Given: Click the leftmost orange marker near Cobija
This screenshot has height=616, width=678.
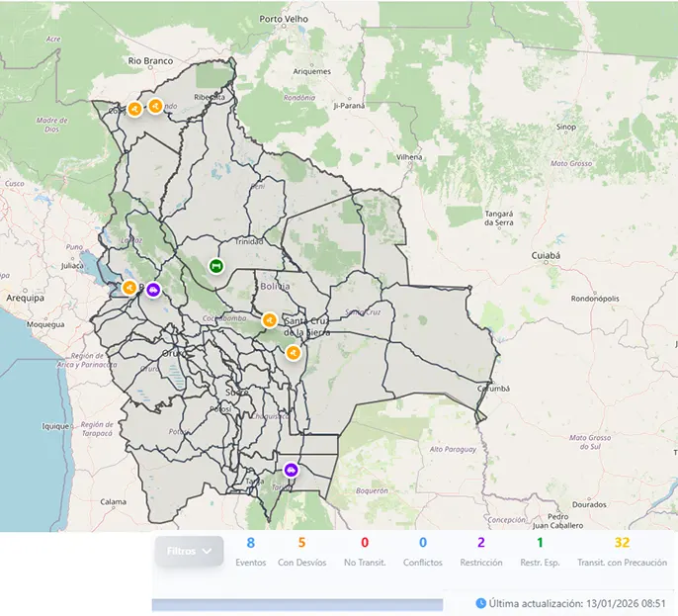Looking at the screenshot, I should click(x=134, y=109).
